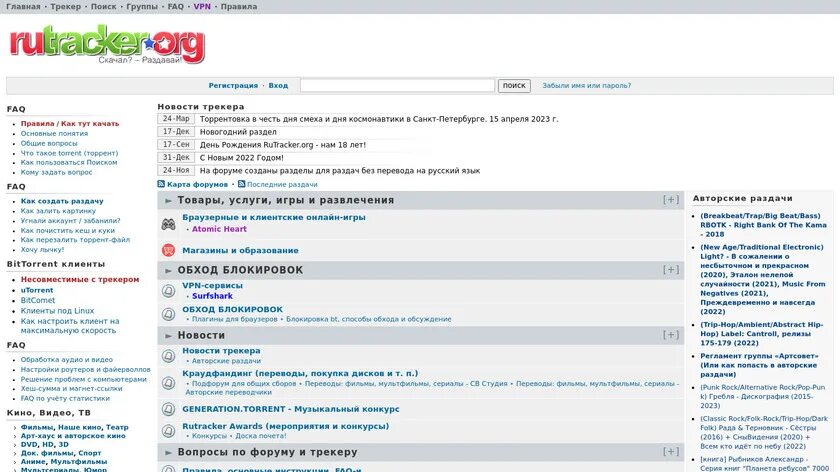Open Аниме sidebar link

coord(34,461)
